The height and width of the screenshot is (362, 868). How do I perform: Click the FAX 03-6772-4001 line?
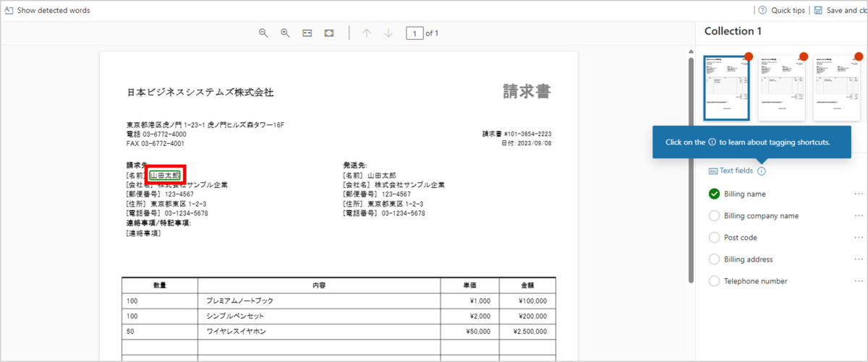[156, 143]
